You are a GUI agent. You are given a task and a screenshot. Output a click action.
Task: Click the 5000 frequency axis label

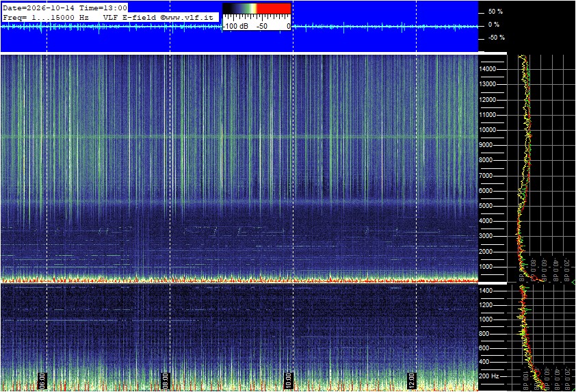click(x=486, y=206)
